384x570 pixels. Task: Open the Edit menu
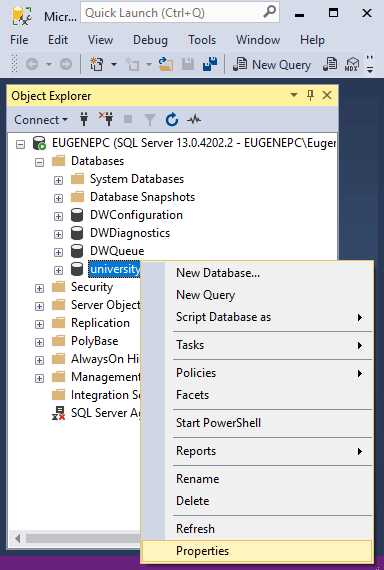[x=58, y=40]
